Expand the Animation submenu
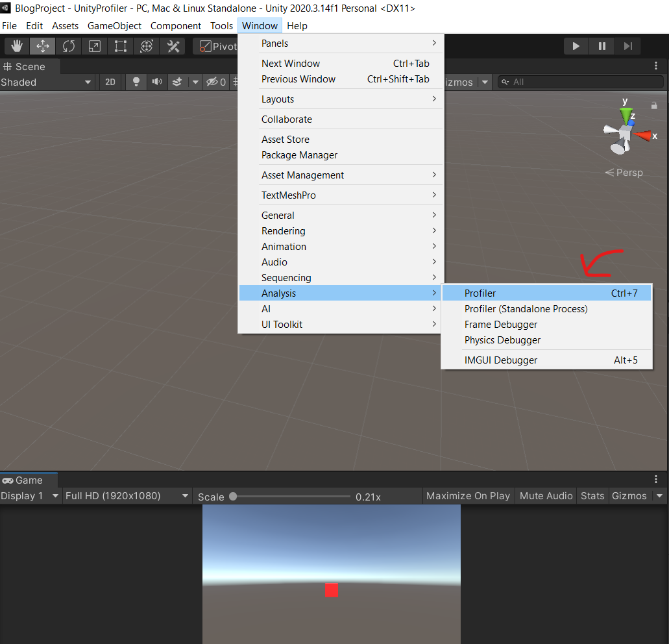669x644 pixels. click(x=341, y=247)
